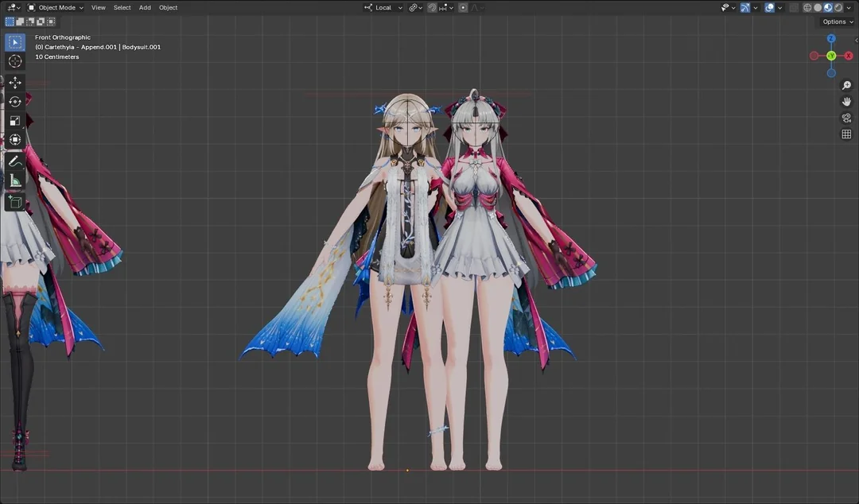859x504 pixels.
Task: Select the Rotate tool
Action: [15, 102]
